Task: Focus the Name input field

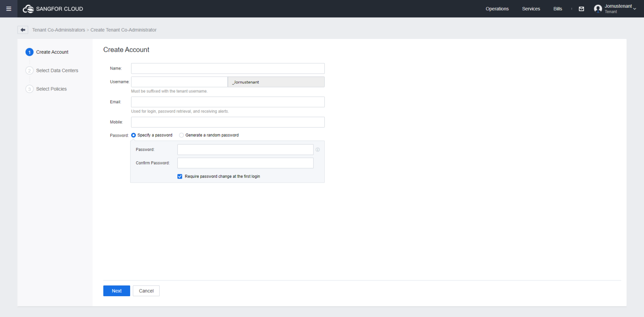Action: [x=228, y=68]
